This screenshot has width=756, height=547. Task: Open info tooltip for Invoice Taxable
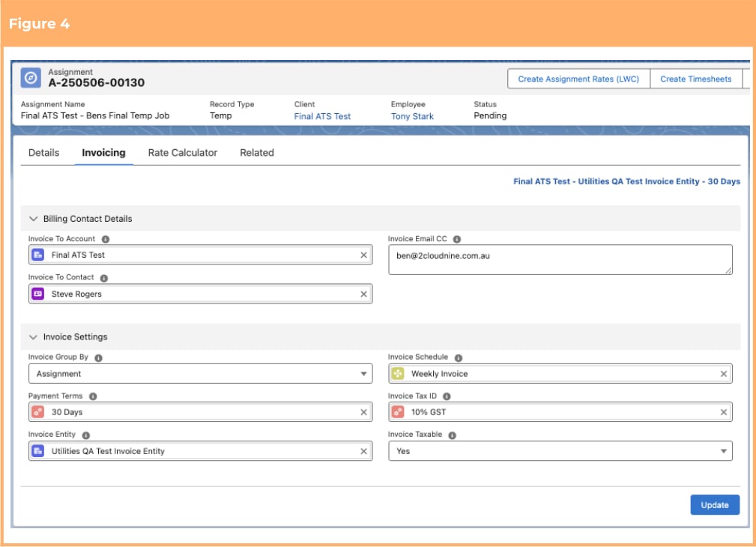(453, 435)
